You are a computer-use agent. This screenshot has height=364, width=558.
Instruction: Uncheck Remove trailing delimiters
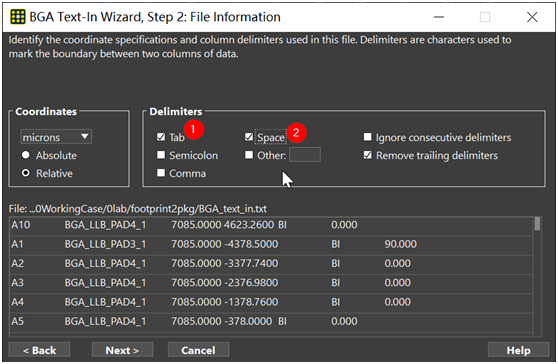[368, 155]
